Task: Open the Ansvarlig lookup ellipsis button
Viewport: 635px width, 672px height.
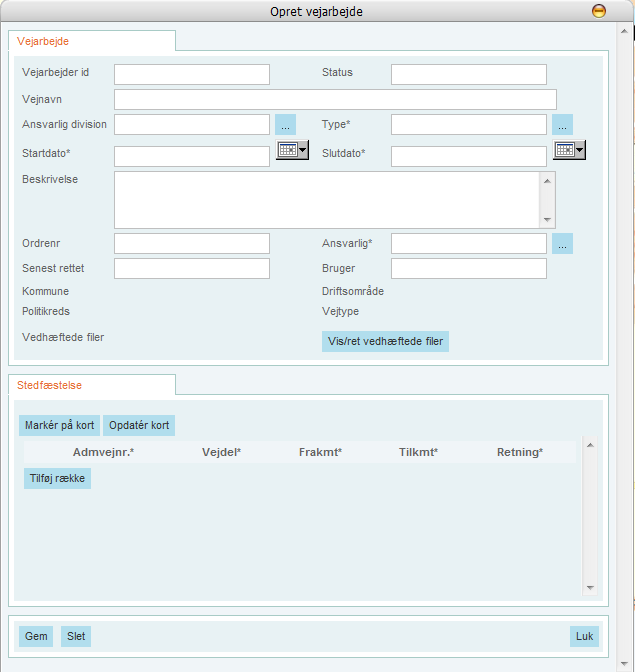Action: 562,244
